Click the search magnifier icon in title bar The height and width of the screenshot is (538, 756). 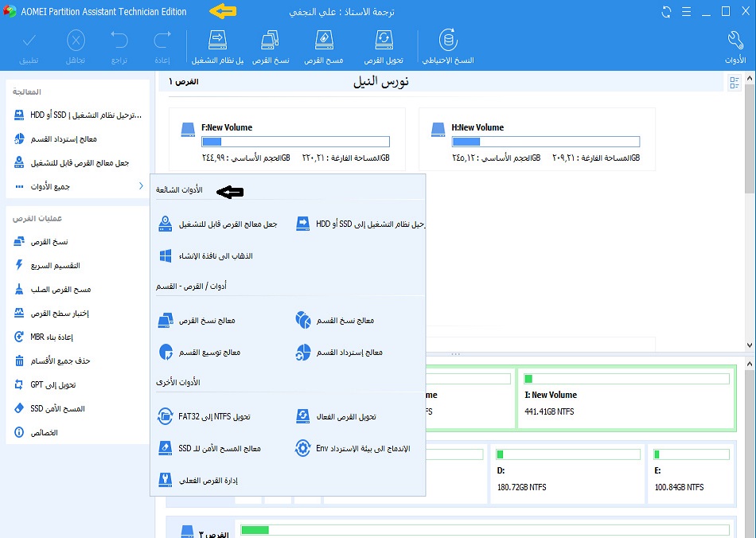685,12
